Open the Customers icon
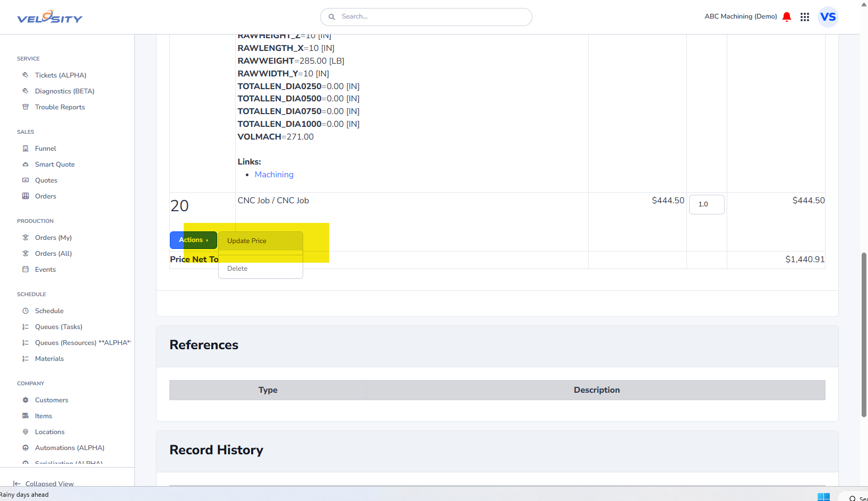Viewport: 868px width, 501px height. (x=25, y=400)
